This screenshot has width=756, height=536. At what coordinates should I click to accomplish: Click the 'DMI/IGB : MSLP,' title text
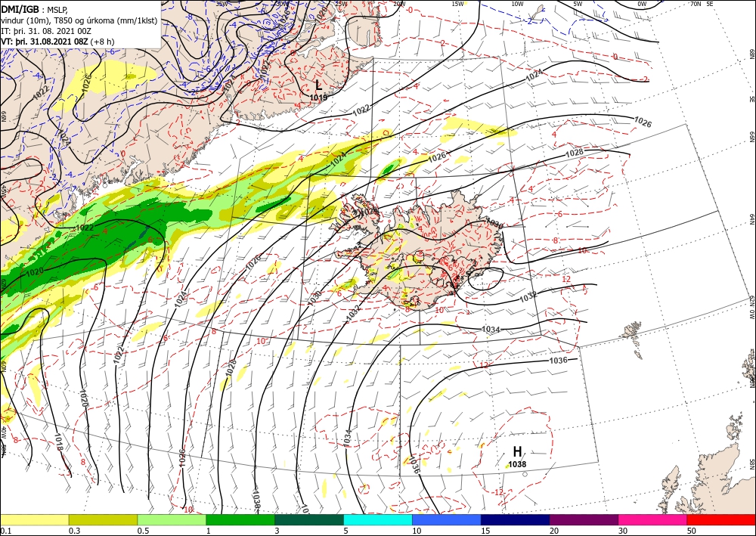pos(34,8)
